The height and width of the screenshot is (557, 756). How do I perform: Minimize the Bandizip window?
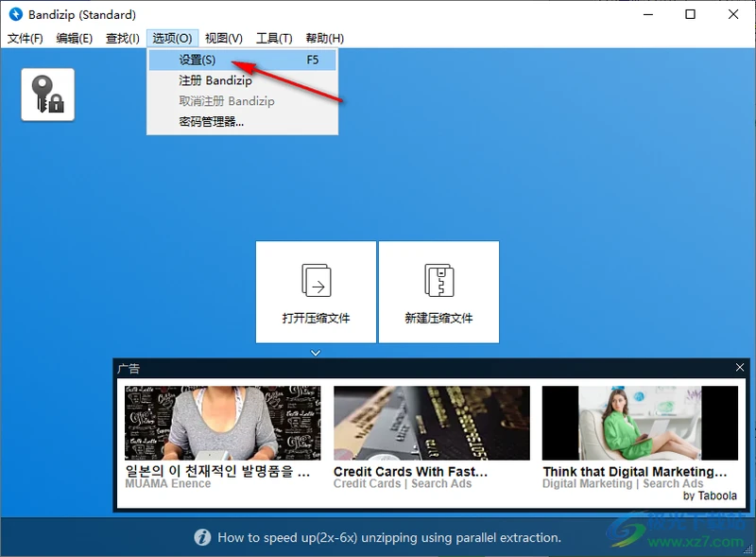(648, 14)
